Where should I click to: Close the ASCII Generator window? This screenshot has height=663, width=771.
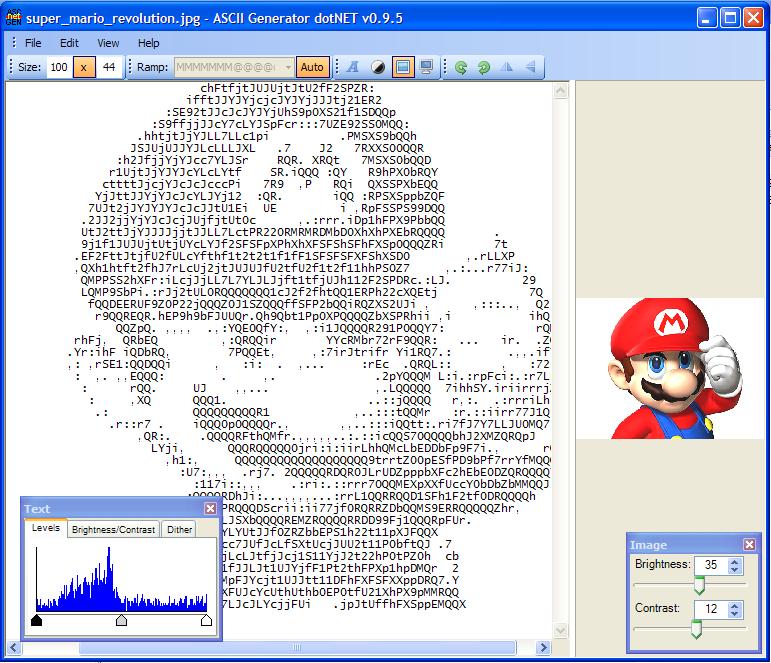(753, 18)
